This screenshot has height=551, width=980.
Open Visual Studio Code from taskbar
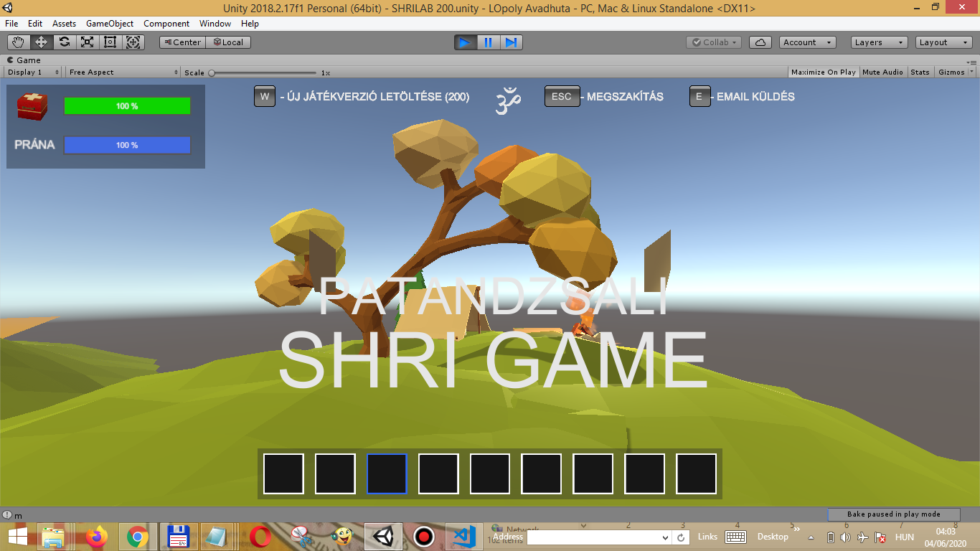464,536
